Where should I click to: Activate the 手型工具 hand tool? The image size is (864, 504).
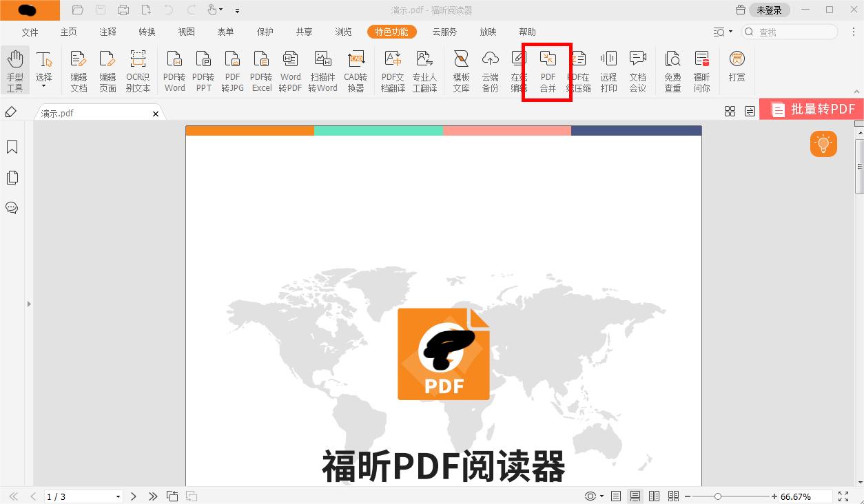pyautogui.click(x=15, y=69)
